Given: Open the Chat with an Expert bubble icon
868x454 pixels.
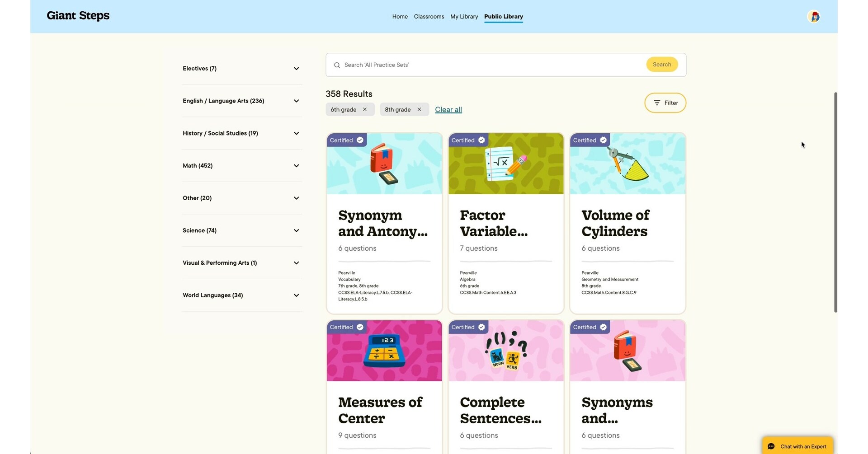Looking at the screenshot, I should click(772, 446).
